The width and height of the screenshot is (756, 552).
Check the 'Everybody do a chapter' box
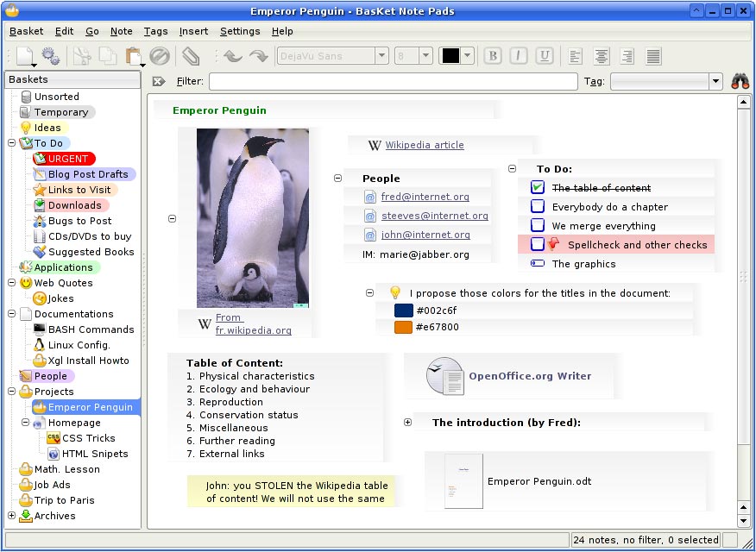[x=538, y=207]
